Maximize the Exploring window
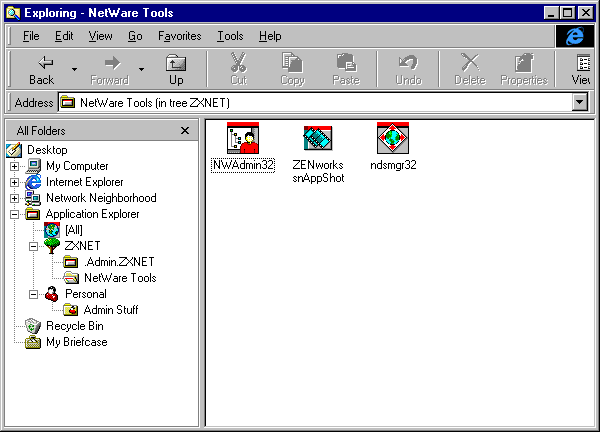The image size is (600, 432). [x=567, y=13]
